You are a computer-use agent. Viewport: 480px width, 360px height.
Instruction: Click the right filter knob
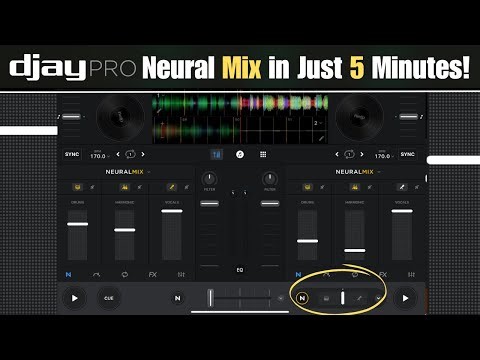click(x=270, y=179)
